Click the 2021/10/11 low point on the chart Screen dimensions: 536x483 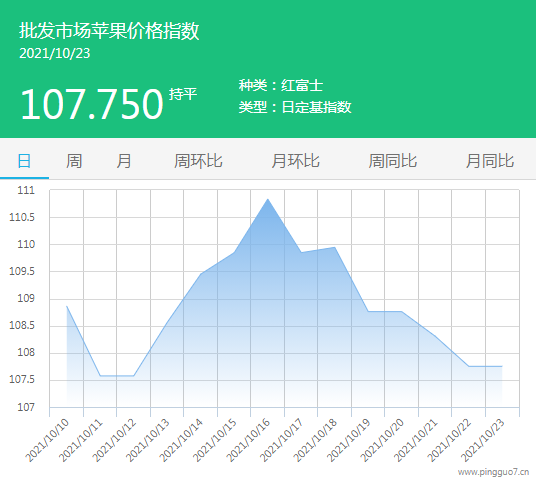click(100, 376)
